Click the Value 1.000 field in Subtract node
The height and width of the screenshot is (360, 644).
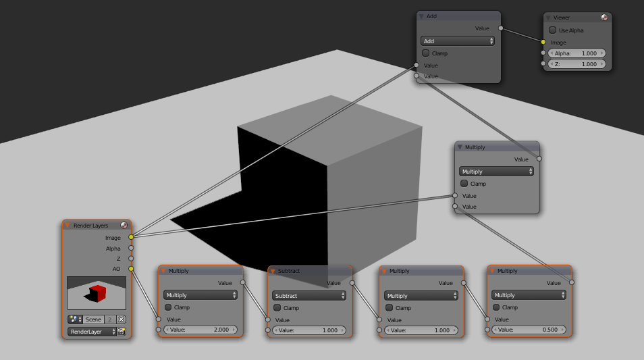(309, 330)
